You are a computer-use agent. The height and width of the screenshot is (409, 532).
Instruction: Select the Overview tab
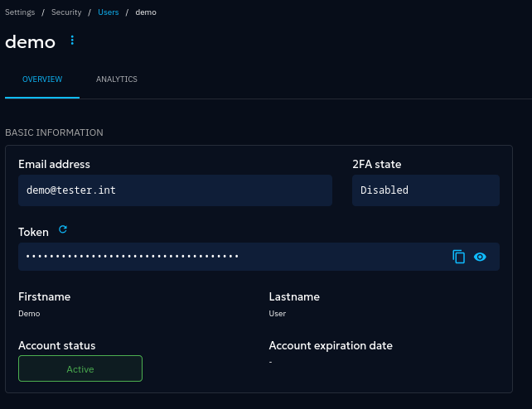(42, 79)
